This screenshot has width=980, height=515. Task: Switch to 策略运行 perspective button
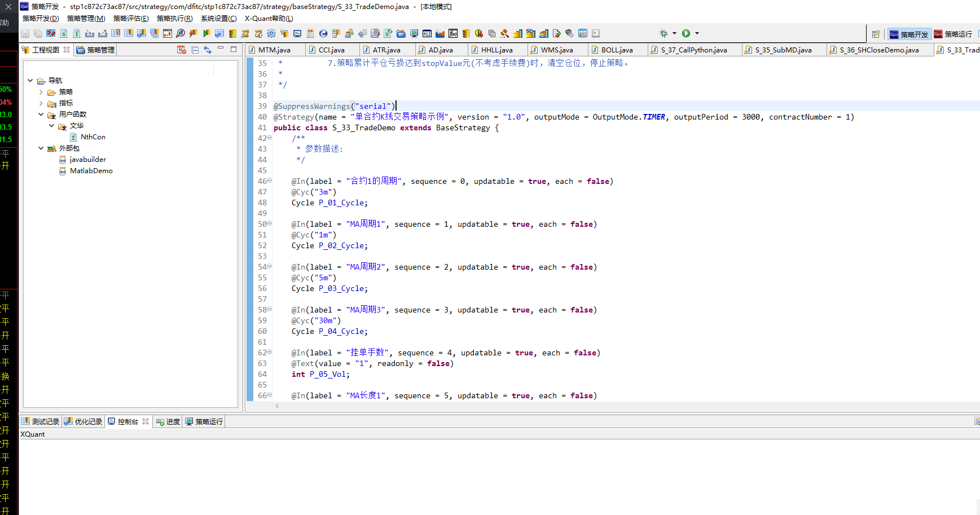pos(953,34)
